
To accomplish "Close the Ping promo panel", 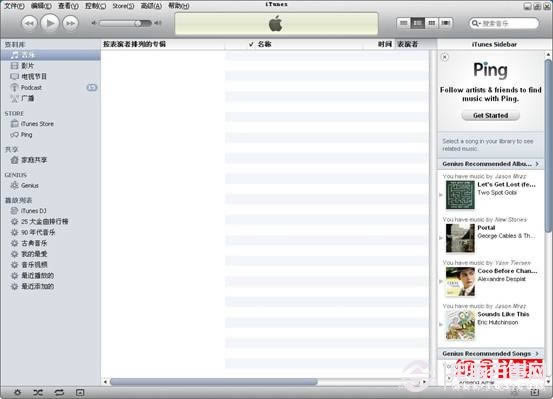I will [445, 57].
